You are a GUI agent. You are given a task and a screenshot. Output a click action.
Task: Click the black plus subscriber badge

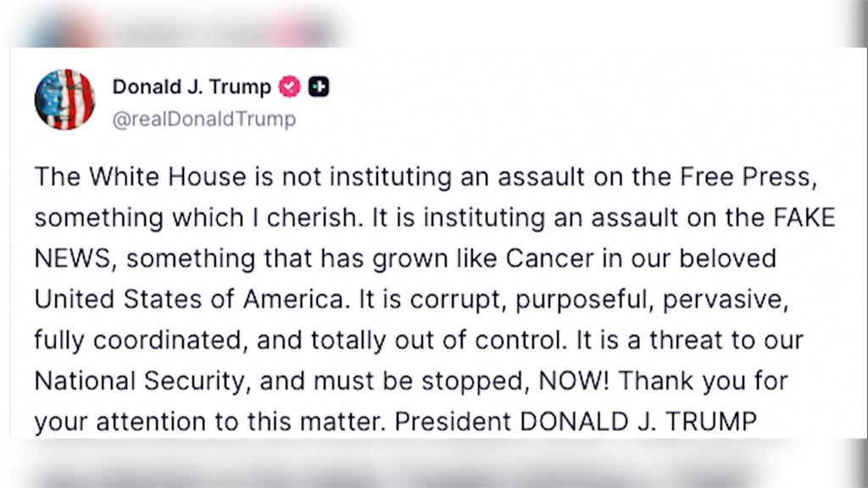(319, 87)
